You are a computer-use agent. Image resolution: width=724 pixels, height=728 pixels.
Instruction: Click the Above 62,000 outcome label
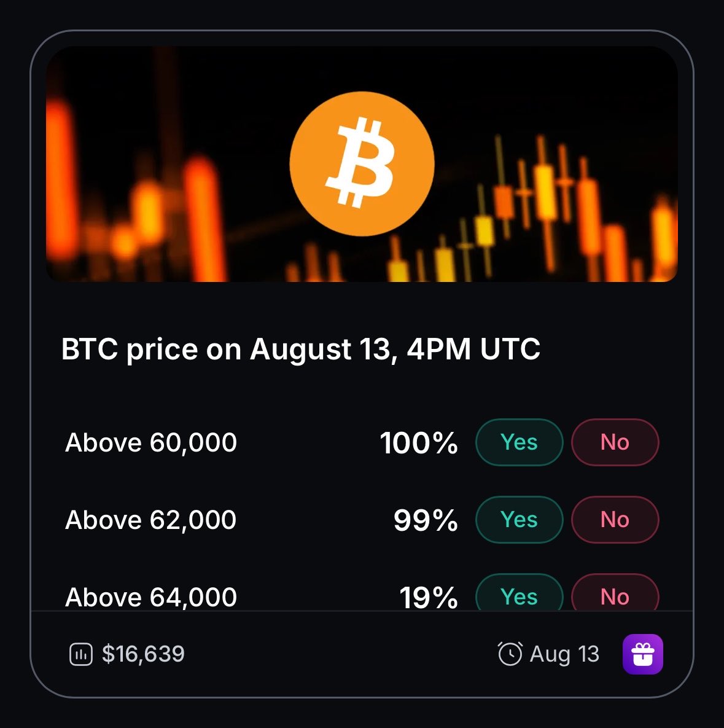coord(151,520)
